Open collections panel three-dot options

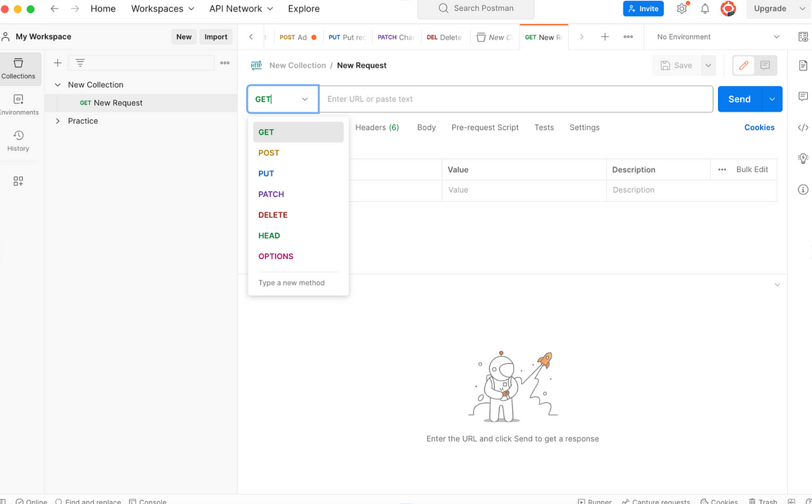click(225, 63)
